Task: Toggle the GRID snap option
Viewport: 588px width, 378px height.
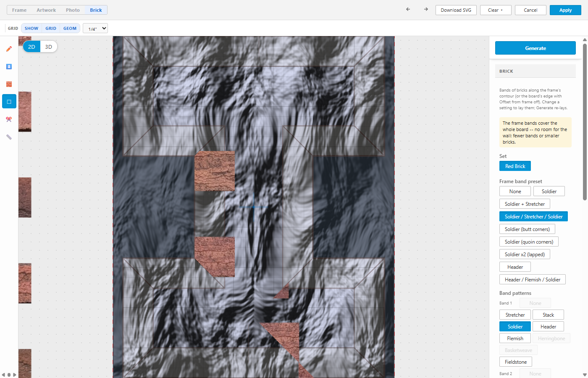Action: click(51, 28)
